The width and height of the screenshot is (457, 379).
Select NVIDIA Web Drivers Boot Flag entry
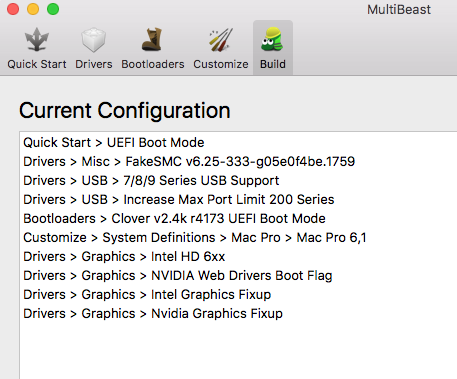pyautogui.click(x=178, y=276)
